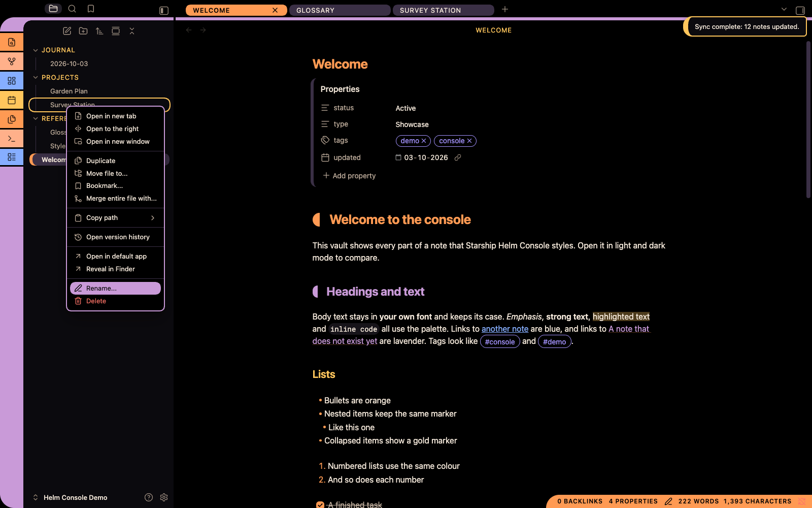Remove the demo tag from properties
Screen dimensions: 812x508
pyautogui.click(x=424, y=141)
